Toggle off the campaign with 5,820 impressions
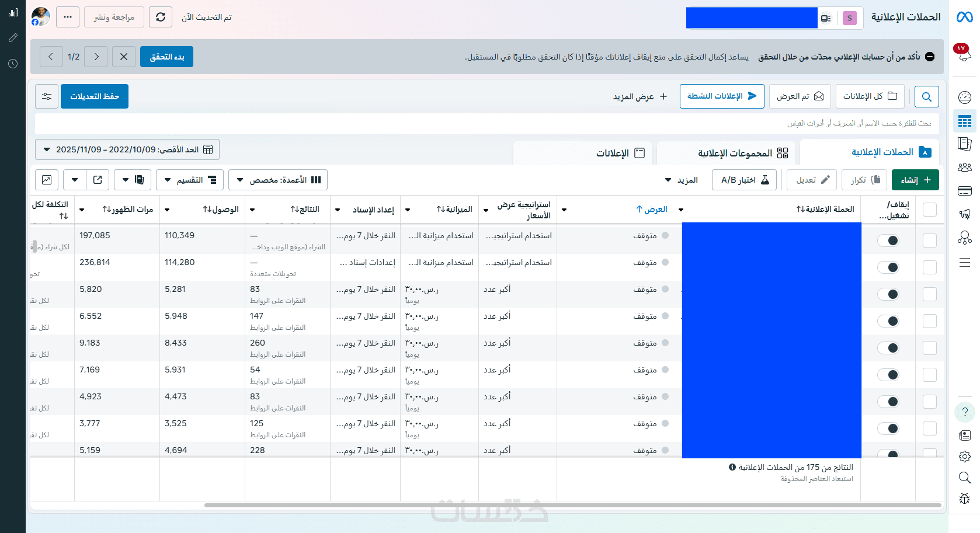 click(x=888, y=294)
